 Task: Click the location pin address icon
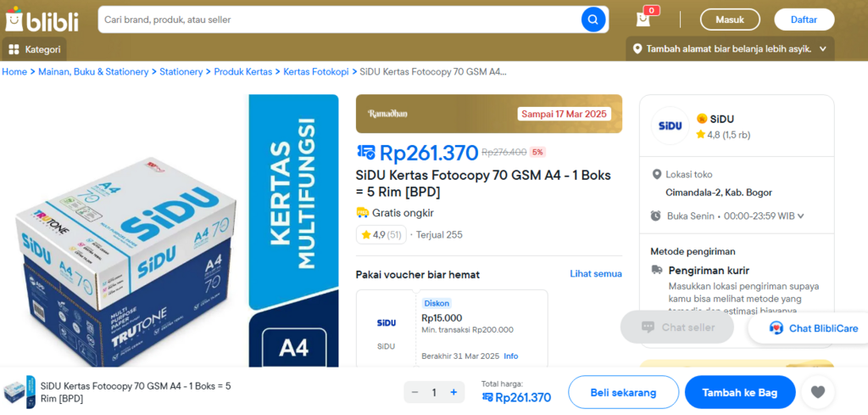pos(638,49)
